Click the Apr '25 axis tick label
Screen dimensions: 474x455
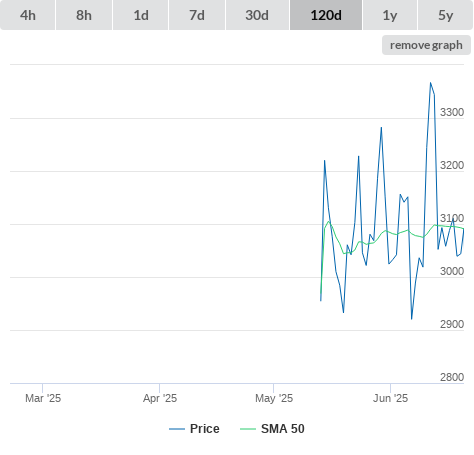(160, 398)
